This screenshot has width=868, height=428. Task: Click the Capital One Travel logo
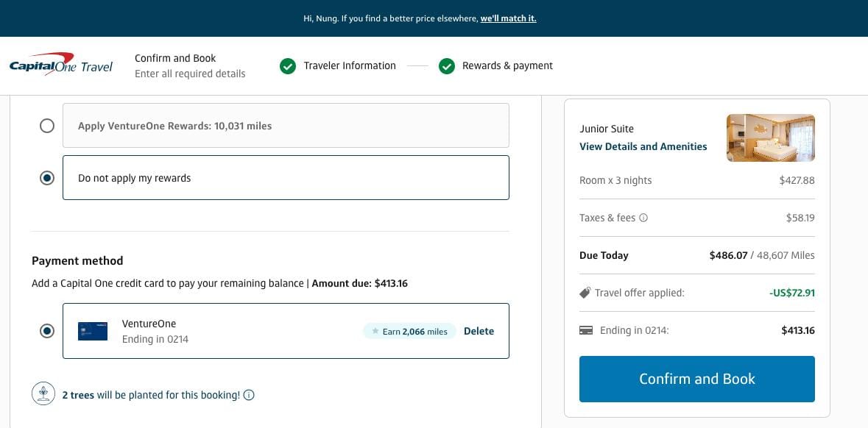(61, 65)
